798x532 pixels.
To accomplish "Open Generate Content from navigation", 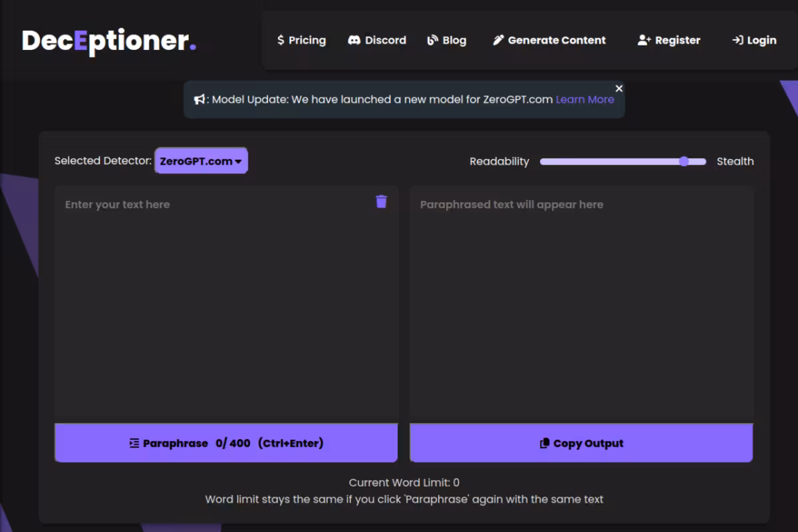I will [x=549, y=40].
